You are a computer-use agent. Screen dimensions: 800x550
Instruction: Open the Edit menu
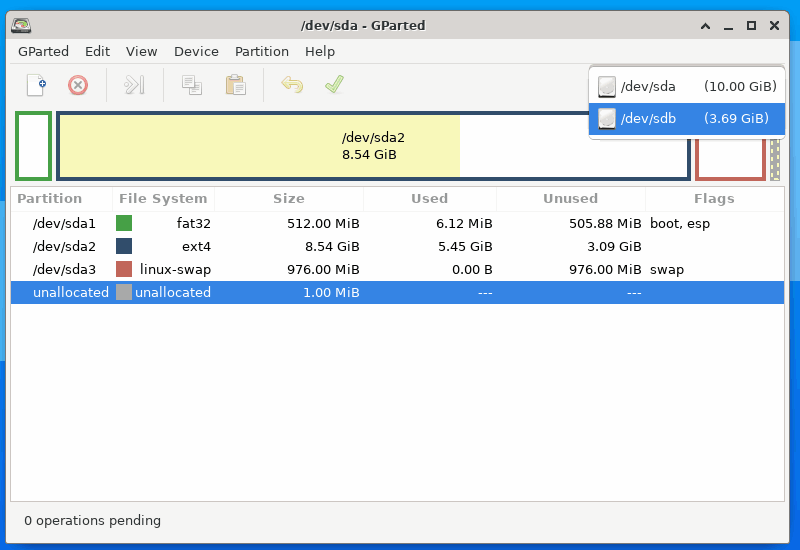[x=97, y=52]
